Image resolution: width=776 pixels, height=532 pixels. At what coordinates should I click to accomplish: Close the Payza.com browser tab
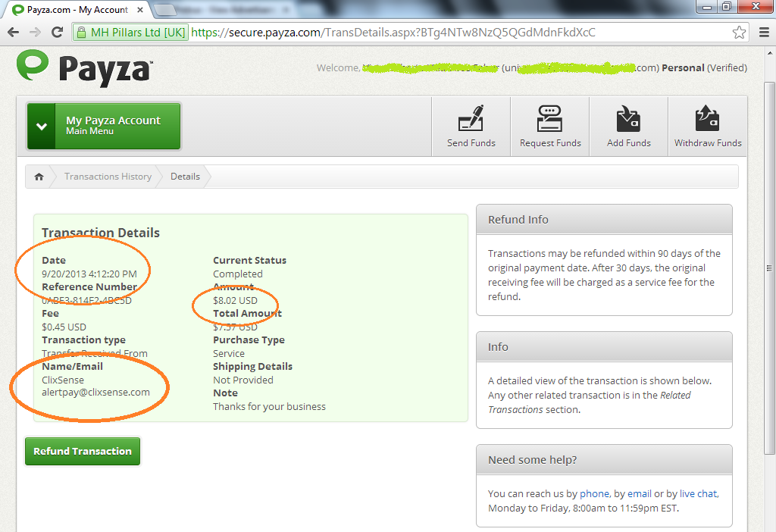point(140,10)
